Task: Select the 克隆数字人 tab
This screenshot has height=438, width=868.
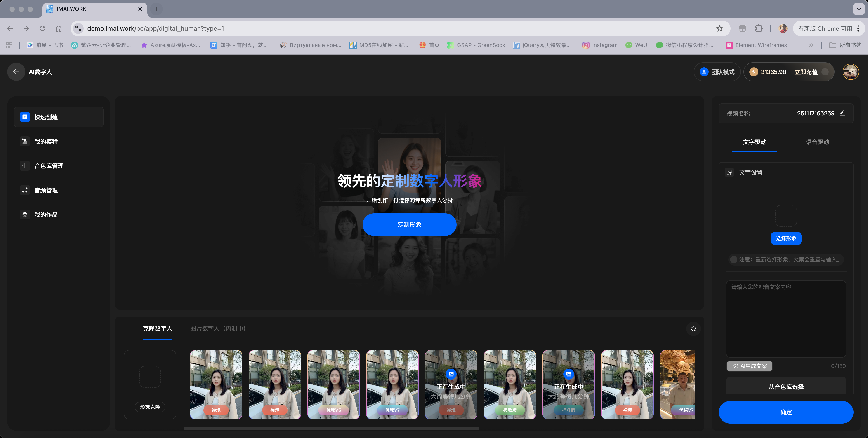Action: pos(157,328)
